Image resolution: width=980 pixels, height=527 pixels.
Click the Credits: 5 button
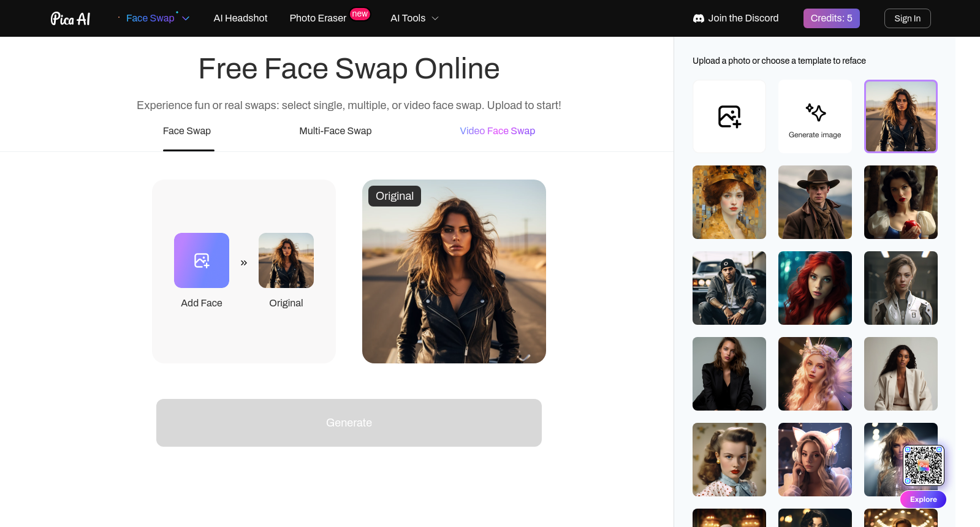pyautogui.click(x=832, y=18)
